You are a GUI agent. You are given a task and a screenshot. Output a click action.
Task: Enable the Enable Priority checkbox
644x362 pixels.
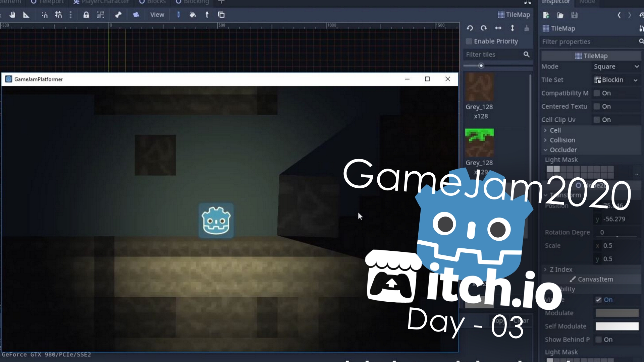click(x=469, y=41)
